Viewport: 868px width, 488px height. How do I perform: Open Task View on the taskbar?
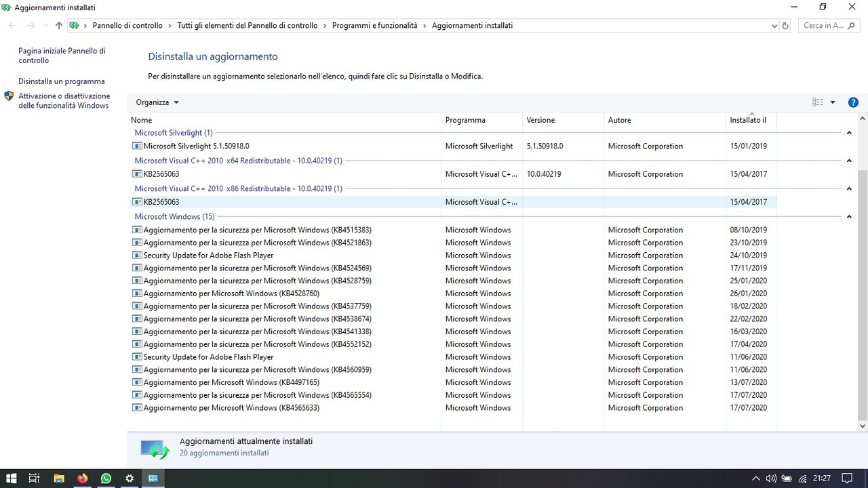[x=34, y=478]
